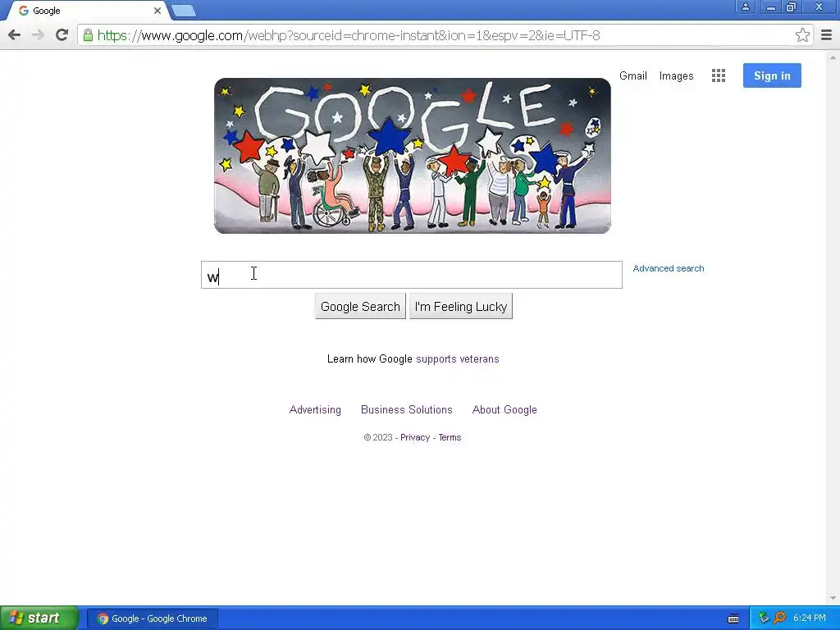Open the Google apps grid
The image size is (840, 630).
tap(719, 75)
